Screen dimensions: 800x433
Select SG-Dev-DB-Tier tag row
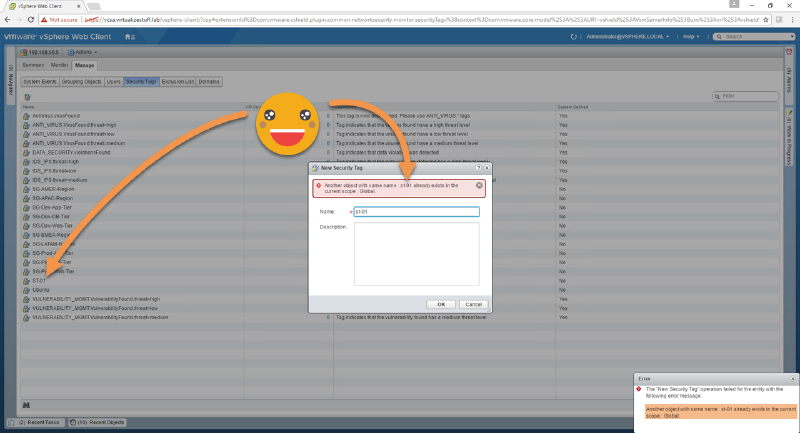401,217
